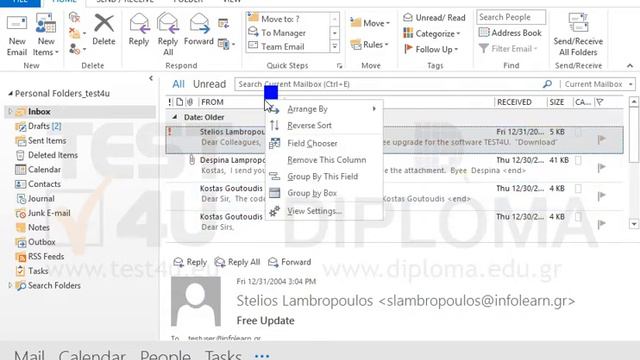Viewport: 640px width, 360px height.
Task: Open the Follow Up flag menu
Action: [431, 49]
